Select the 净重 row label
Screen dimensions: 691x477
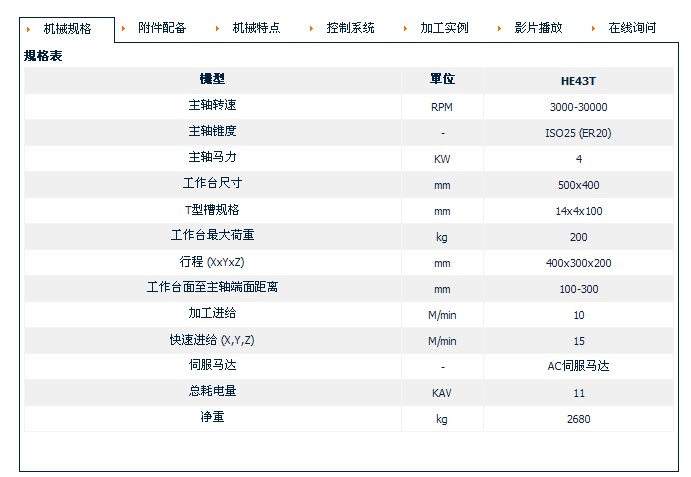click(x=212, y=417)
